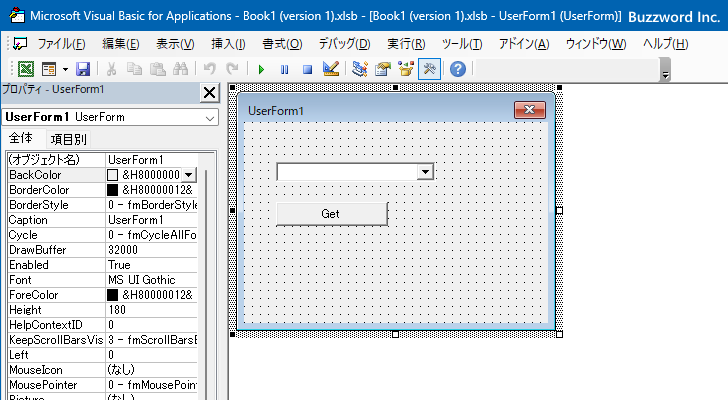The image size is (728, 400).
Task: Click the Reset stop icon
Action: [307, 69]
